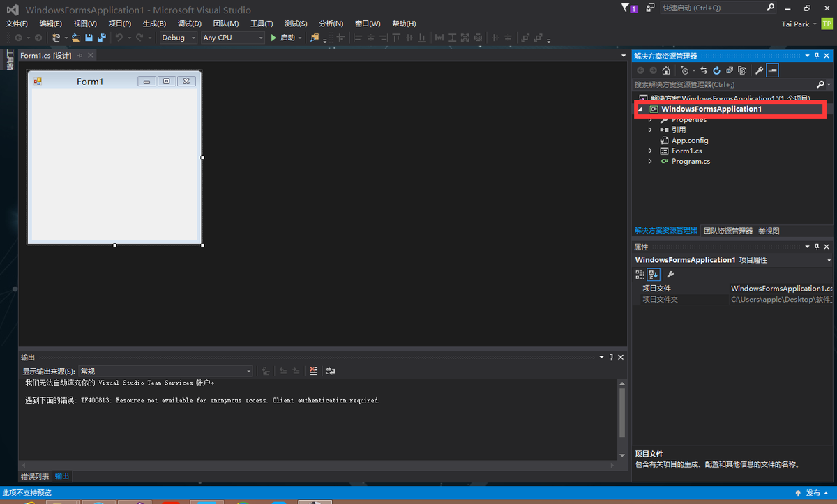Toggle pin on Form1.cs design tab
The width and height of the screenshot is (837, 504).
click(80, 55)
